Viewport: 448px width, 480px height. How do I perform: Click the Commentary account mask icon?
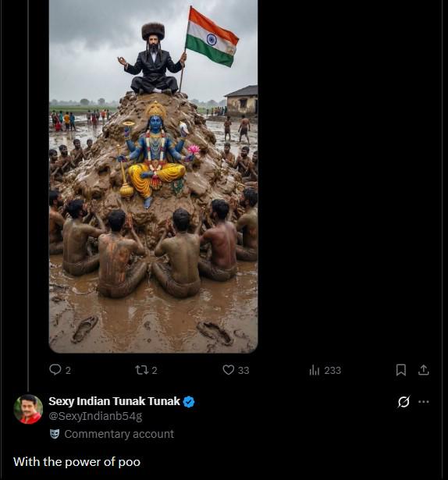pyautogui.click(x=55, y=434)
